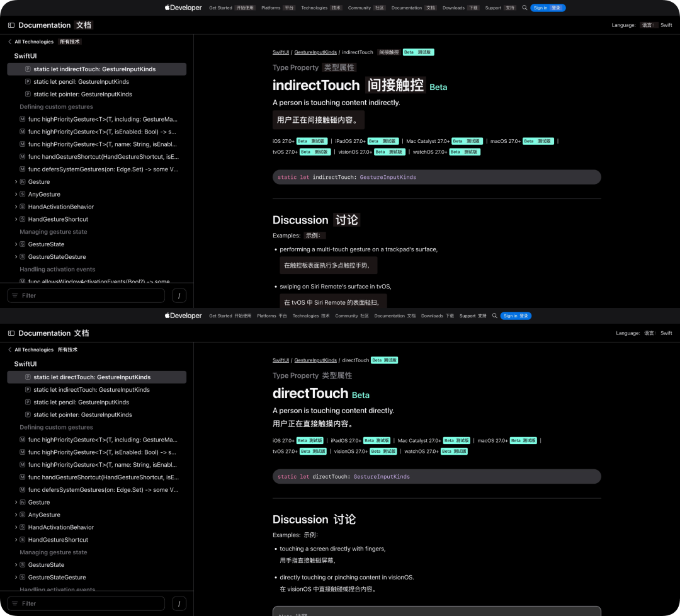Expand the AnyGesture tree node on the indirectTouch page
Image resolution: width=680 pixels, height=616 pixels.
click(x=16, y=195)
